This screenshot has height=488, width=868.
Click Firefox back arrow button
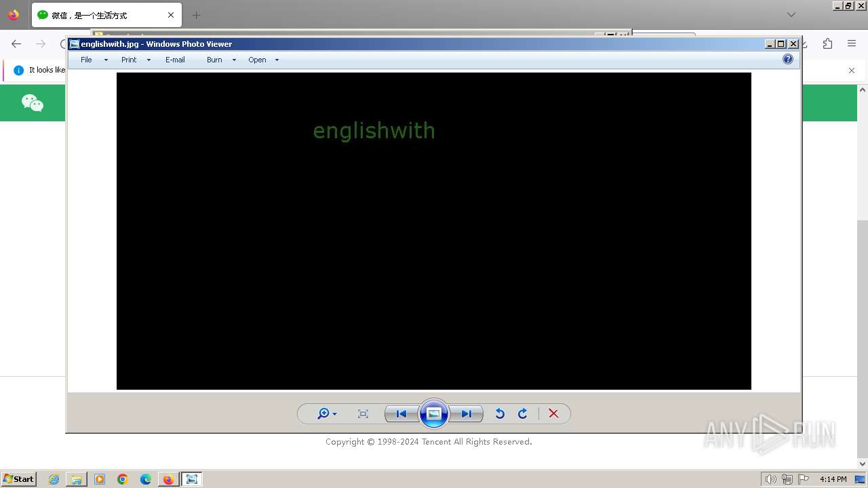coord(16,44)
